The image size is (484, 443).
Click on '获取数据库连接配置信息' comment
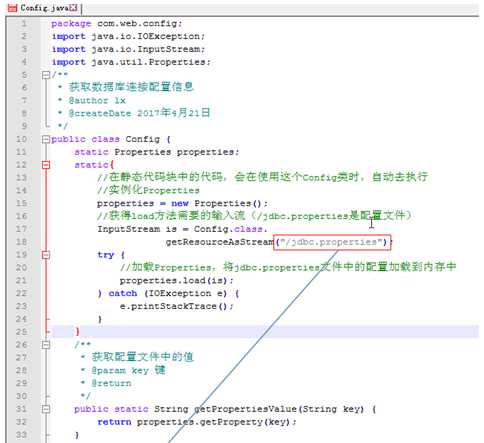[131, 87]
